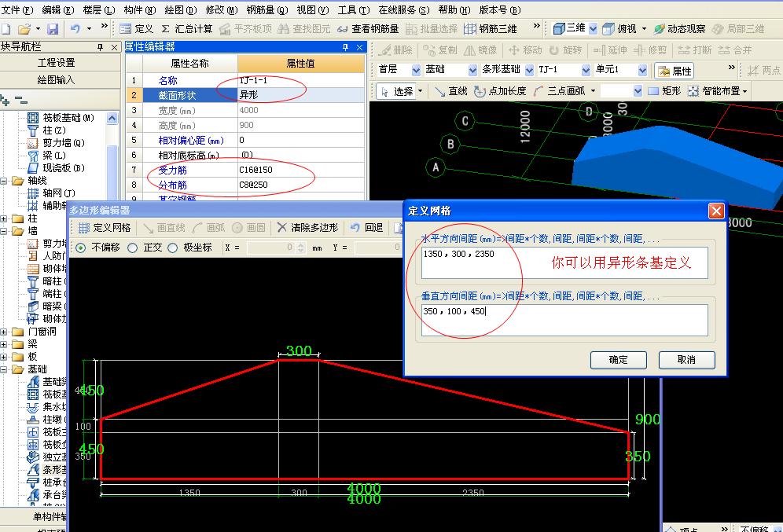Open 构件(N) menu
This screenshot has width=783, height=532.
pos(140,10)
